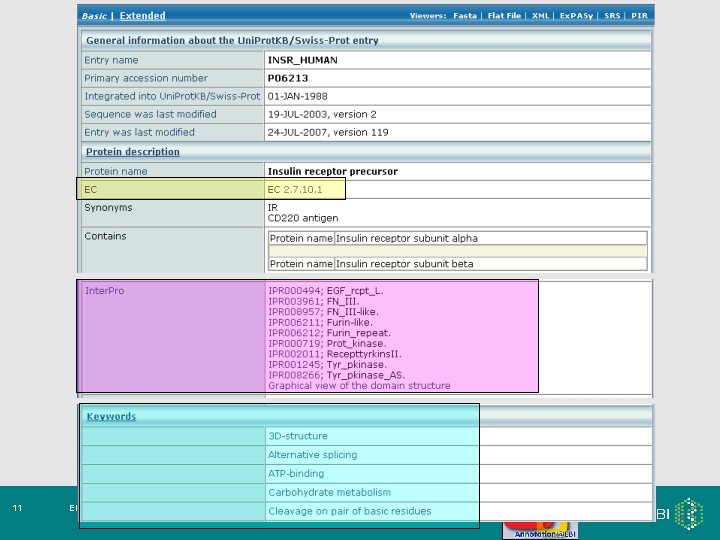Open InterPro entry IPR006212
The image size is (720, 540).
click(x=294, y=333)
